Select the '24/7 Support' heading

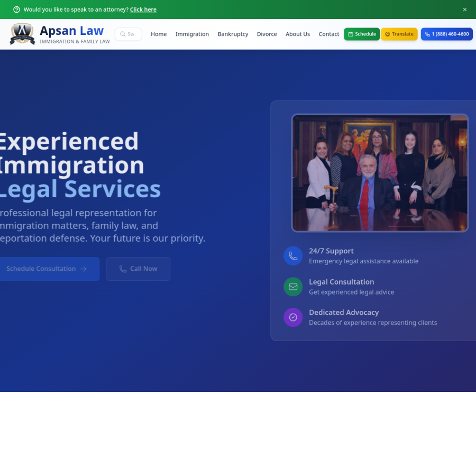click(x=331, y=251)
